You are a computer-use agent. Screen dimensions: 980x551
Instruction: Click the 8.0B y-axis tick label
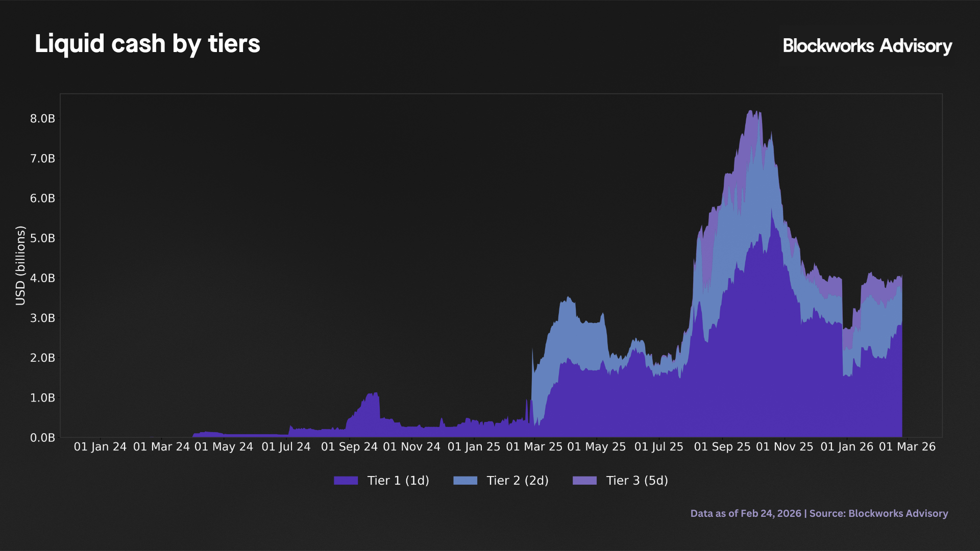42,118
